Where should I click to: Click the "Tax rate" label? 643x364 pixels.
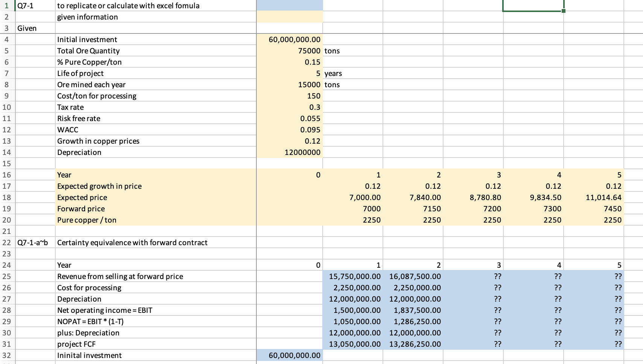[70, 107]
